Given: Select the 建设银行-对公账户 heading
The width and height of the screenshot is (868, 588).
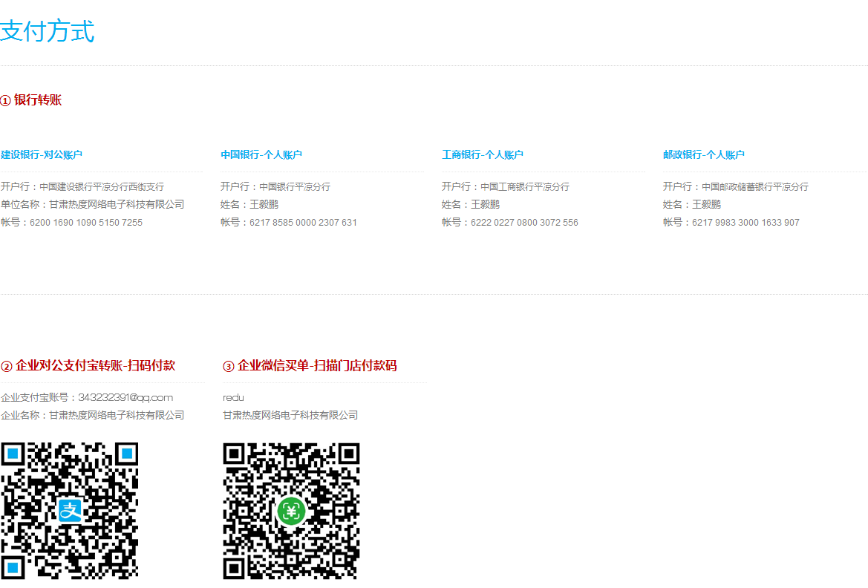Looking at the screenshot, I should (x=42, y=155).
